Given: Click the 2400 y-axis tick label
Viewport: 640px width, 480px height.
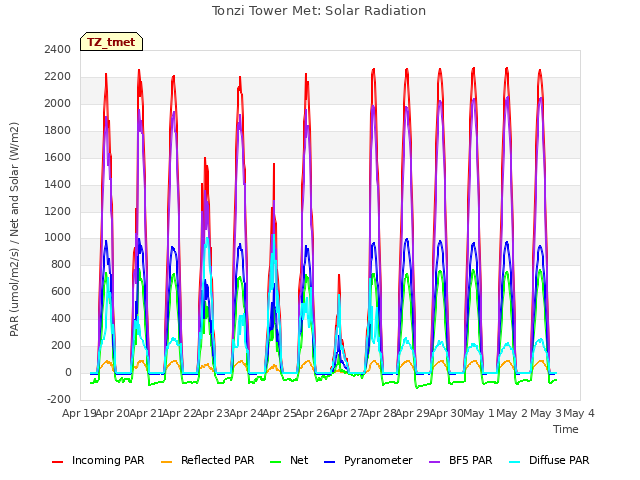Looking at the screenshot, I should point(58,49).
